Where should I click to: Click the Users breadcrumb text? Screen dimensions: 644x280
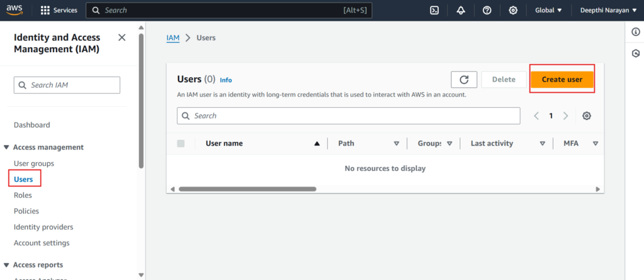206,38
